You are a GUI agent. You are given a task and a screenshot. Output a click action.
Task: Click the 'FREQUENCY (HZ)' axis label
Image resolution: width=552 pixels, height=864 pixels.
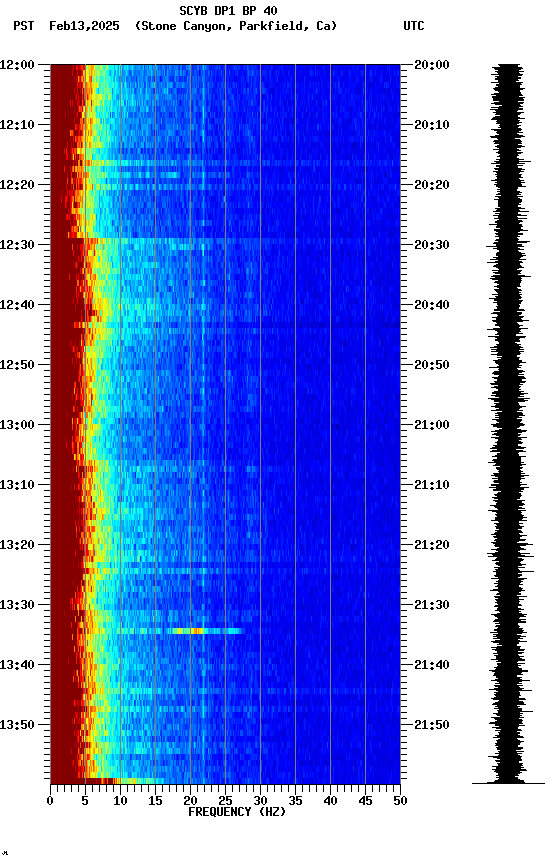point(237,812)
